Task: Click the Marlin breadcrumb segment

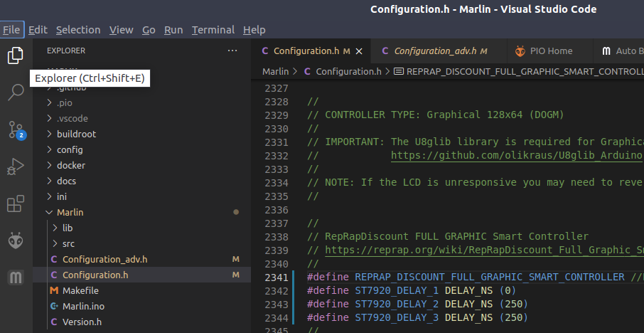Action: click(x=276, y=72)
